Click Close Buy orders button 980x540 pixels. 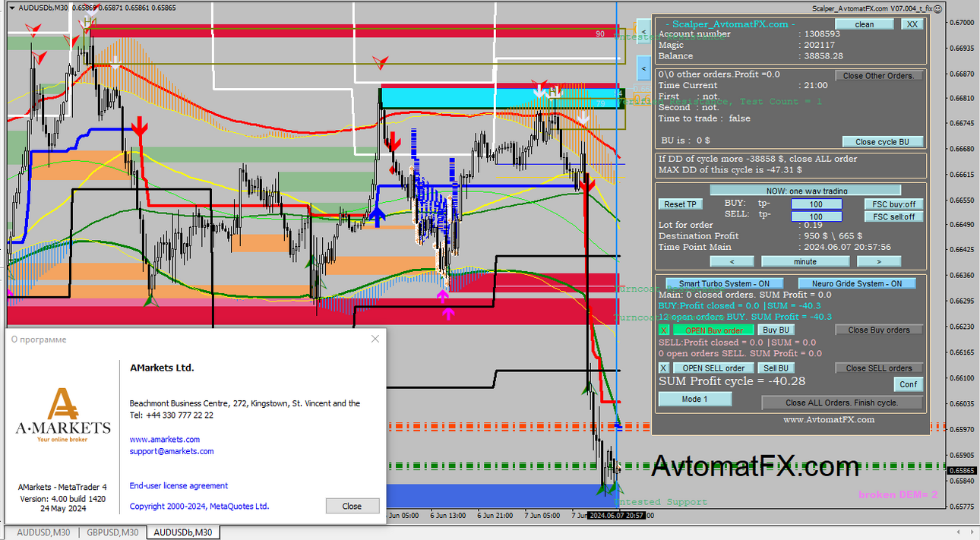pos(879,330)
